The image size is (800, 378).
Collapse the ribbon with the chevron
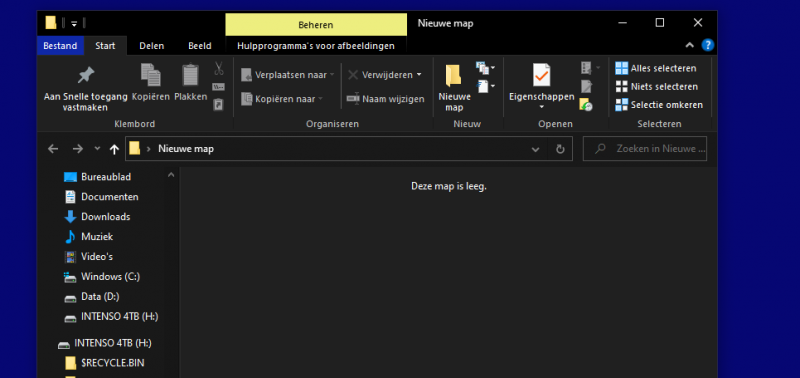point(689,45)
